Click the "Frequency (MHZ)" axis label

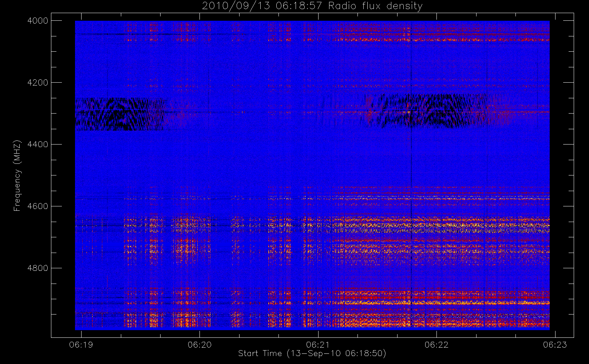17,175
